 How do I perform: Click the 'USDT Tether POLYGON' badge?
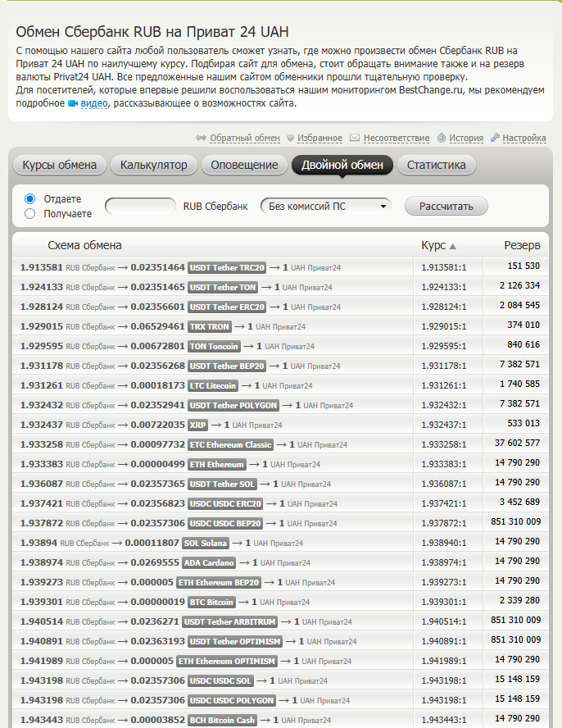(x=233, y=405)
